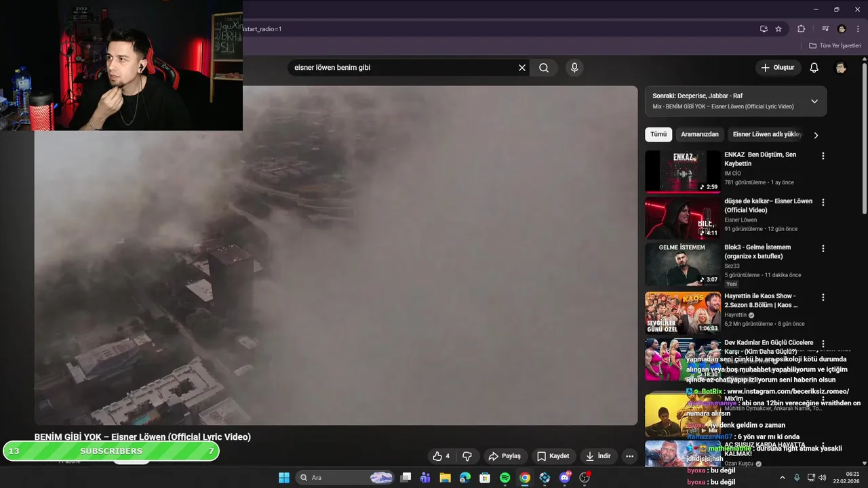This screenshot has height=488, width=868.
Task: Click the BENİM GİBİ YOK video title
Action: pos(142,437)
